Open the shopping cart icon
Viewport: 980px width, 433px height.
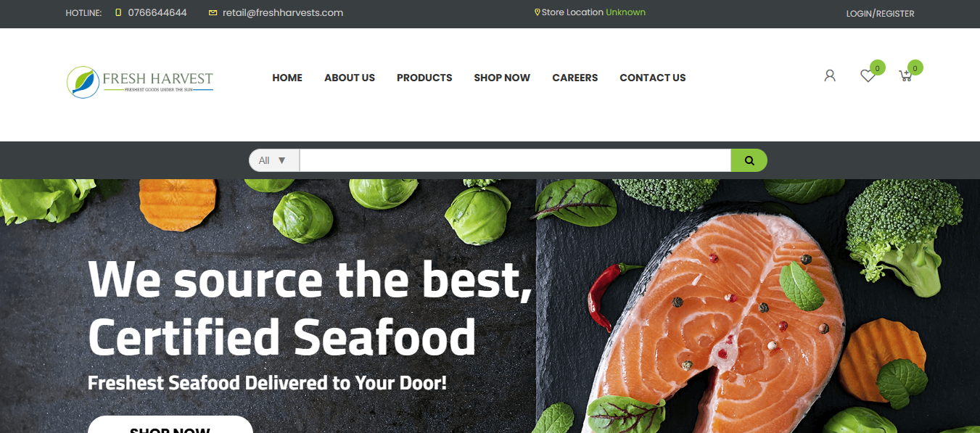pyautogui.click(x=905, y=75)
